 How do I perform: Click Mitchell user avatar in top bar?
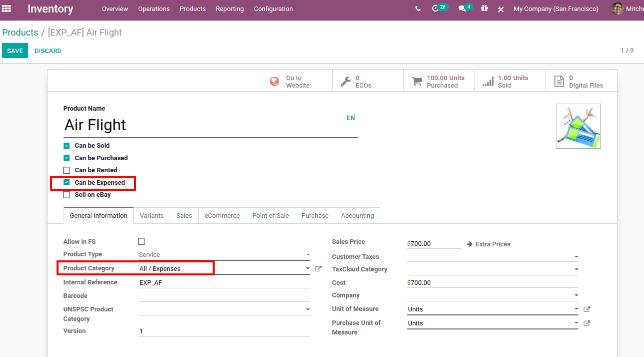617,9
